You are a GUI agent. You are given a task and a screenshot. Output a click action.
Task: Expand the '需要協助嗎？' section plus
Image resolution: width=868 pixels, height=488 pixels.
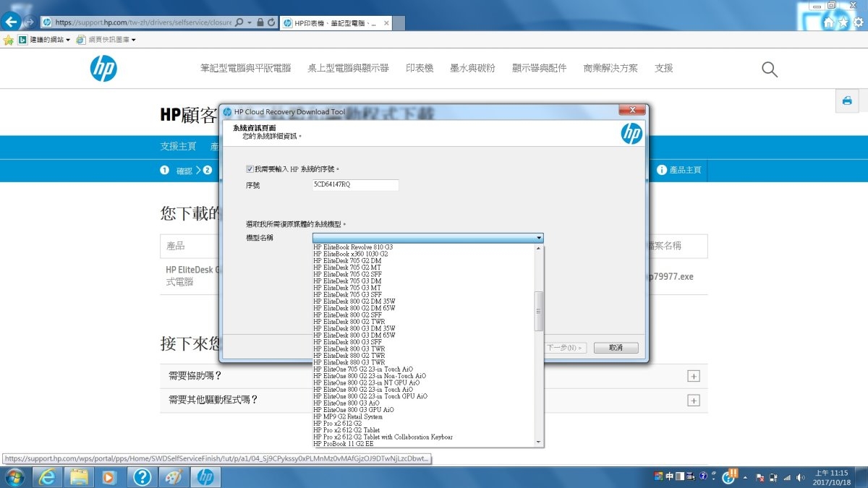pos(693,376)
